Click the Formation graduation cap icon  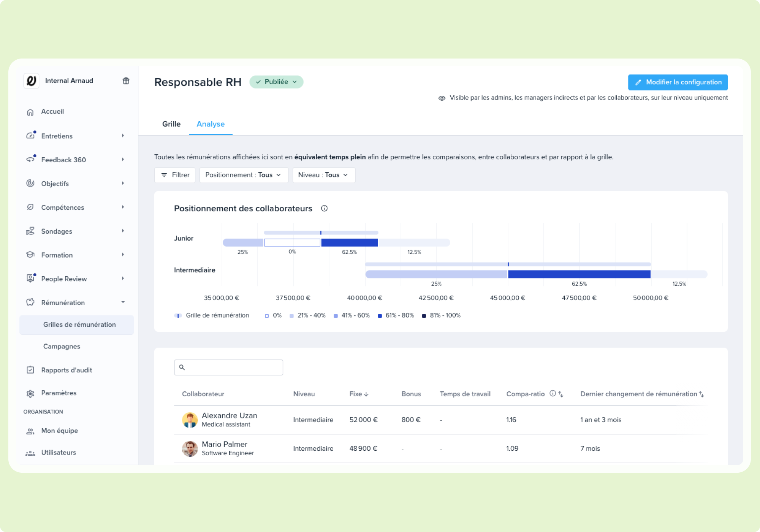coord(30,255)
